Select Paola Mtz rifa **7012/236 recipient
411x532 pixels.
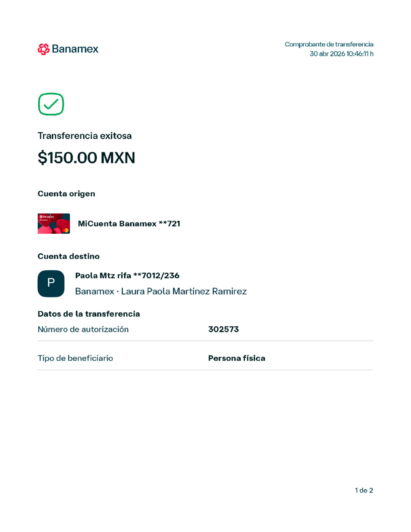(x=127, y=276)
